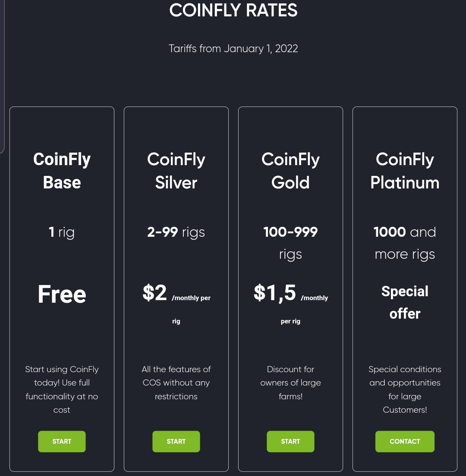Viewport: 466px width, 476px height.
Task: Click Discount for owners of large farms text
Action: [x=290, y=383]
